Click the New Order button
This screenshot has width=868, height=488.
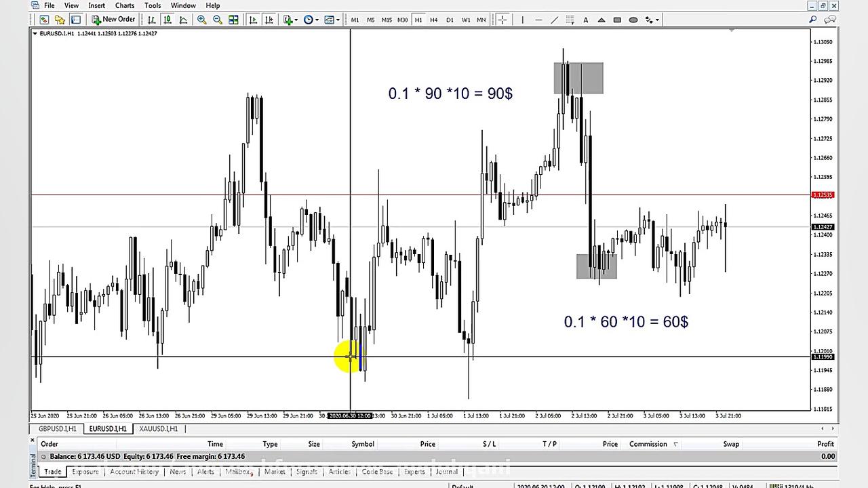point(113,20)
